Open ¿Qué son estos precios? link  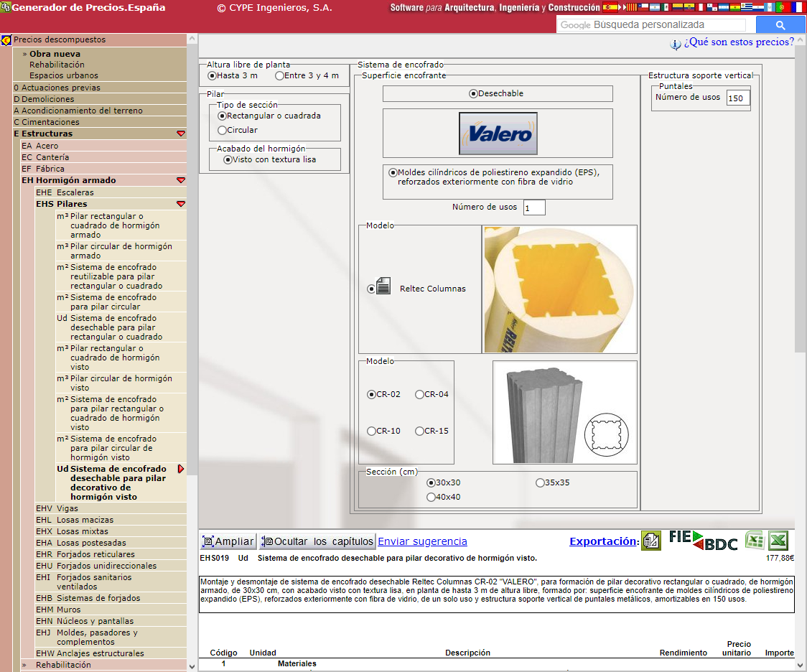(739, 42)
